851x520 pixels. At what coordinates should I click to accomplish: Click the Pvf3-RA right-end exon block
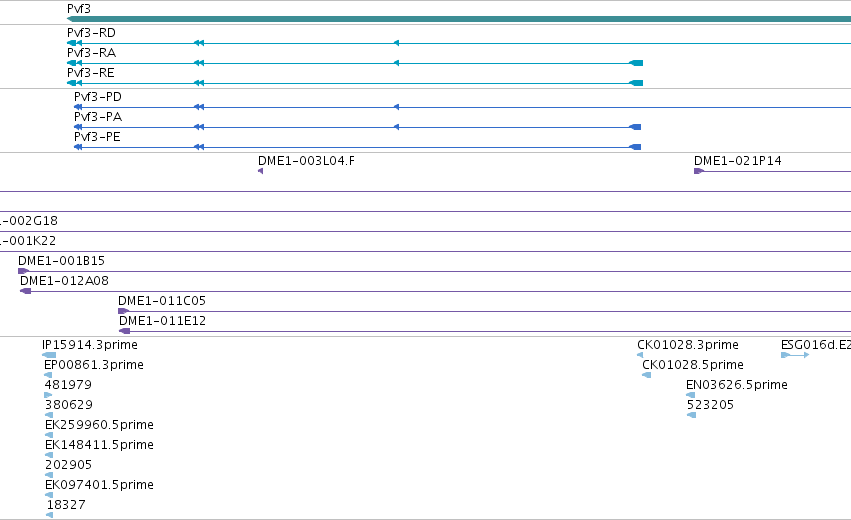(x=636, y=63)
